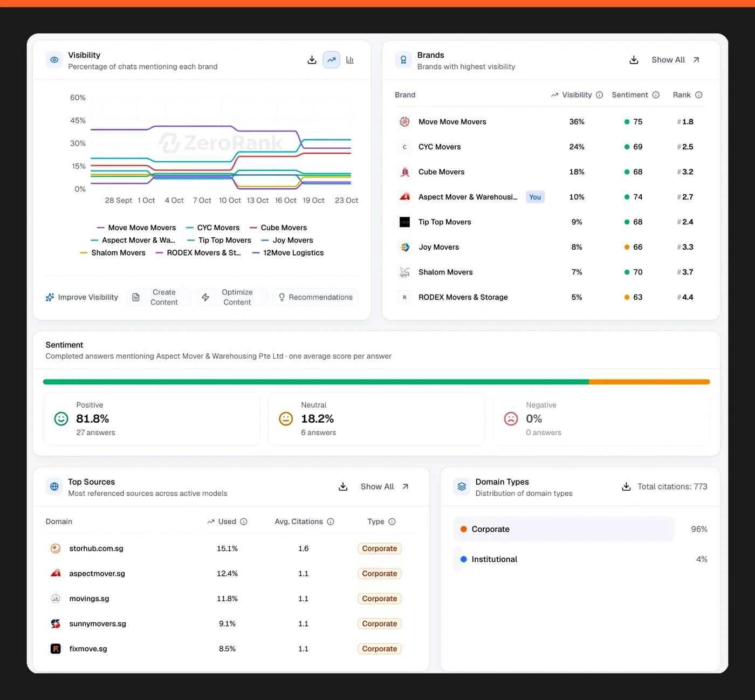Toggle 12Move Logistics legend series
The width and height of the screenshot is (755, 700).
point(288,253)
